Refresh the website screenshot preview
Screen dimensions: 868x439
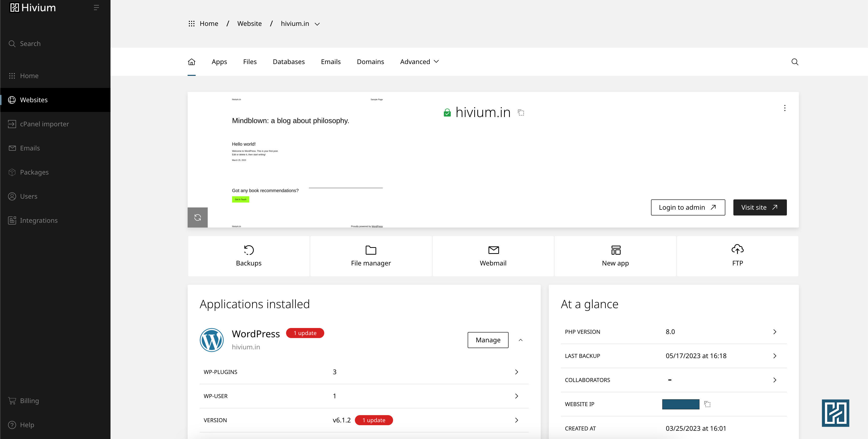click(x=197, y=218)
